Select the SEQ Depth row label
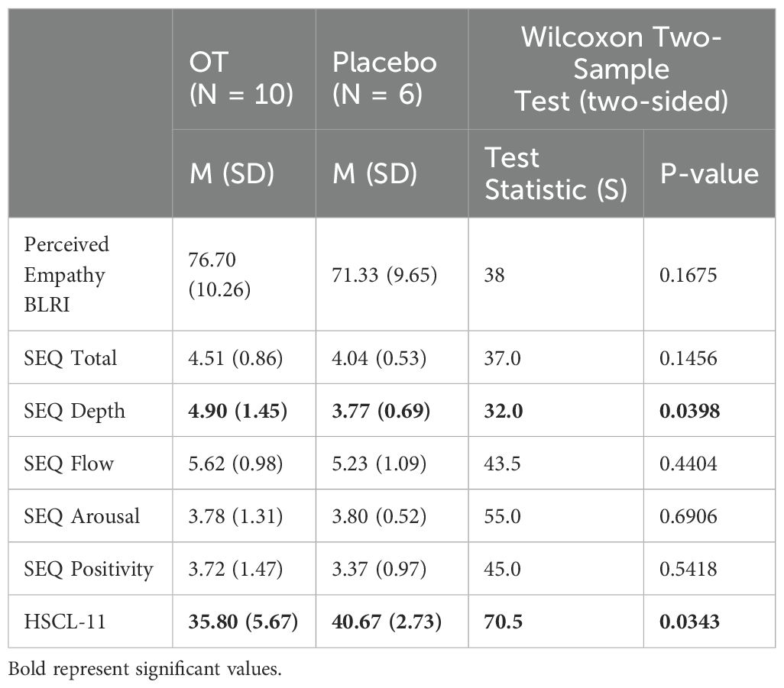784x688 pixels. tap(74, 411)
